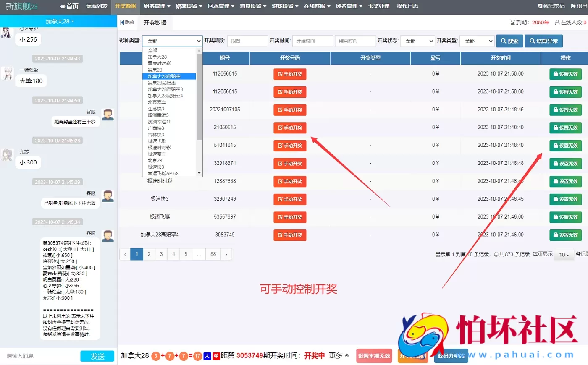Click the 发送 send button in the chat
This screenshot has height=365, width=588.
click(x=97, y=356)
